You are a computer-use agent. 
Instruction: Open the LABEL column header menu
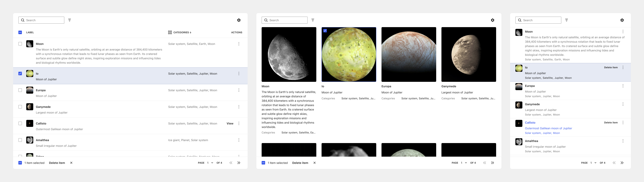[x=30, y=32]
